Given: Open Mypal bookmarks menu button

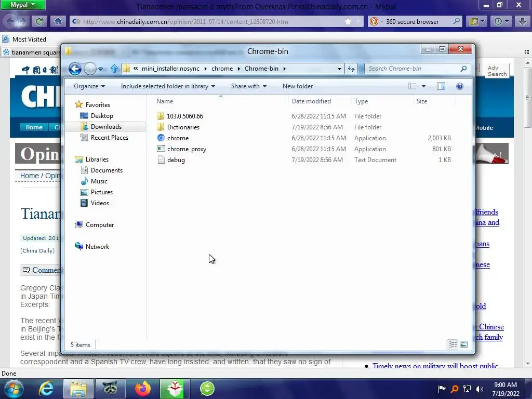Looking at the screenshot, I should coord(476,21).
